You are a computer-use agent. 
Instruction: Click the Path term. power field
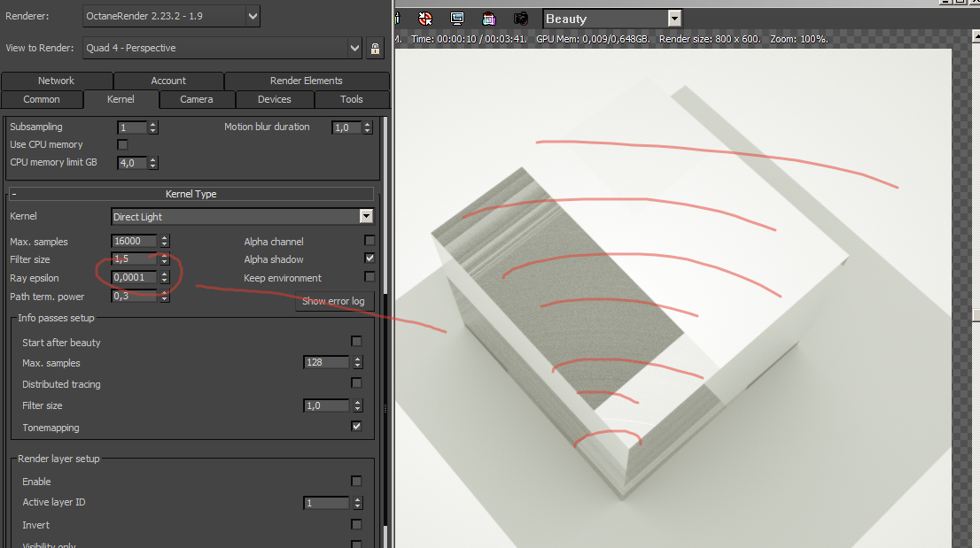[135, 296]
